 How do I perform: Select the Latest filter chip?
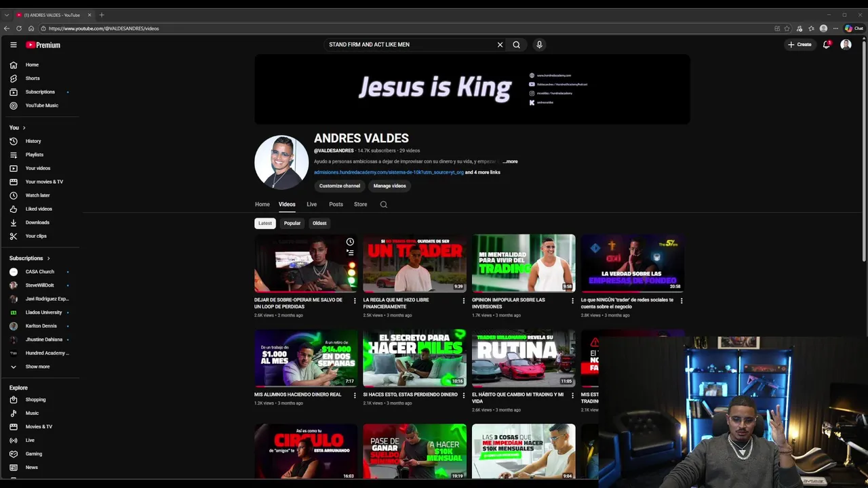265,223
